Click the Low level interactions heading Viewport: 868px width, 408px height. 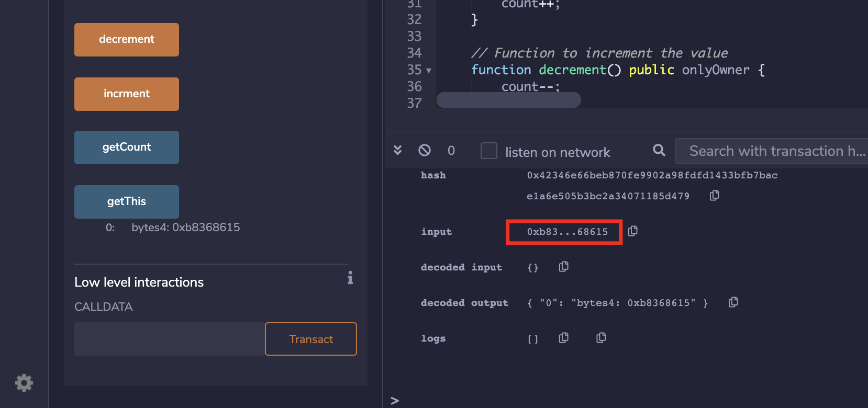tap(139, 282)
